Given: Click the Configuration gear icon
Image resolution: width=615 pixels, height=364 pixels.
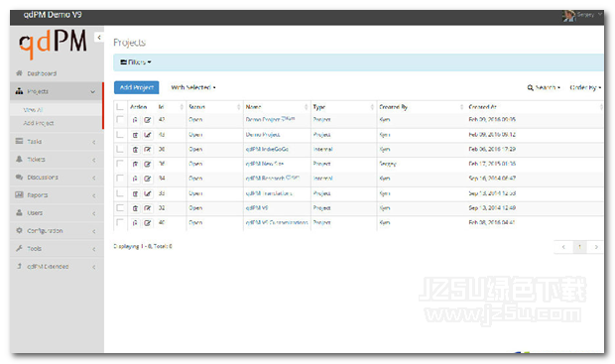Looking at the screenshot, I should (x=19, y=230).
